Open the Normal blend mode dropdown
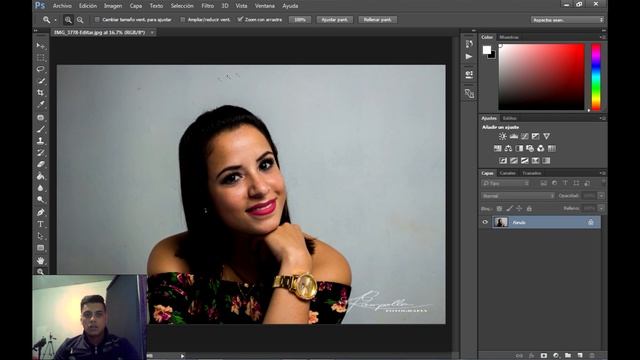 518,196
